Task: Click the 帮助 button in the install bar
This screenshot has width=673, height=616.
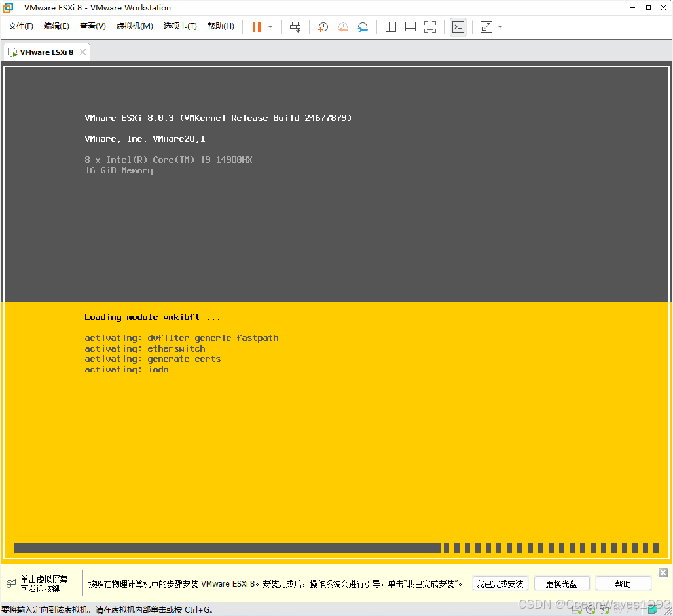Action: pos(623,584)
